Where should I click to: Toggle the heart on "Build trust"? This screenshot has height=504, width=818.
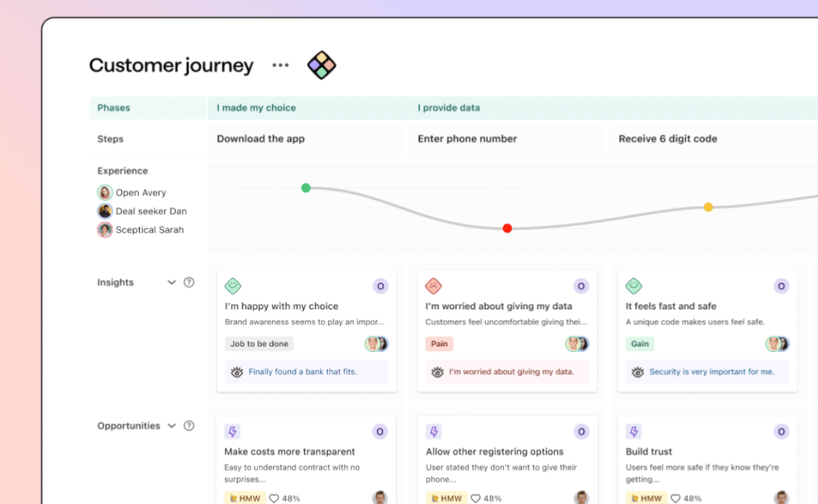675,498
